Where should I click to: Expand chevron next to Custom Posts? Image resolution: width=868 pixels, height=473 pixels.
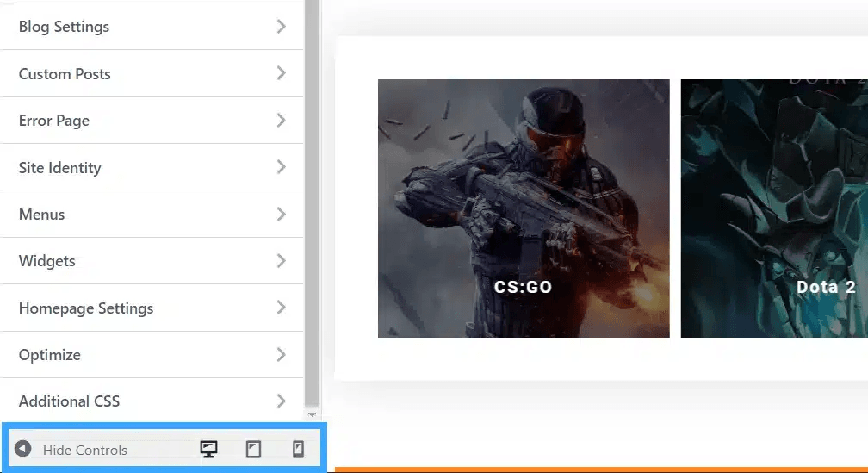coord(282,73)
